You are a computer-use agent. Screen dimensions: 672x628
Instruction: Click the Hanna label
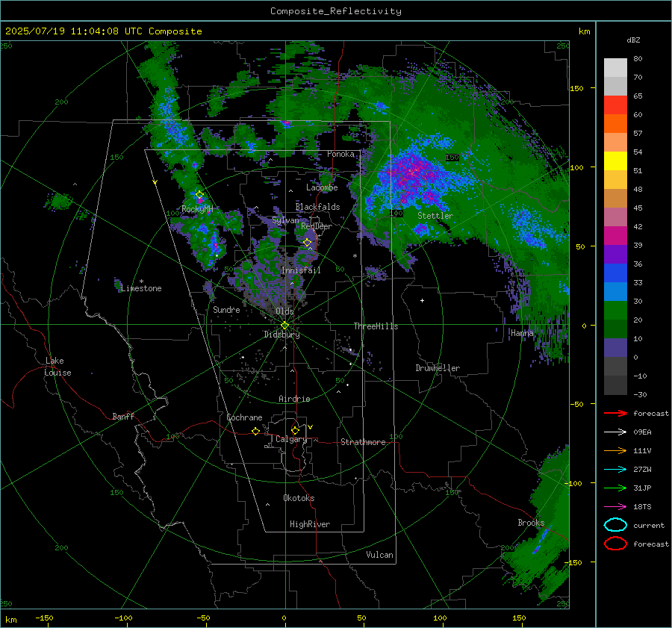pos(522,333)
